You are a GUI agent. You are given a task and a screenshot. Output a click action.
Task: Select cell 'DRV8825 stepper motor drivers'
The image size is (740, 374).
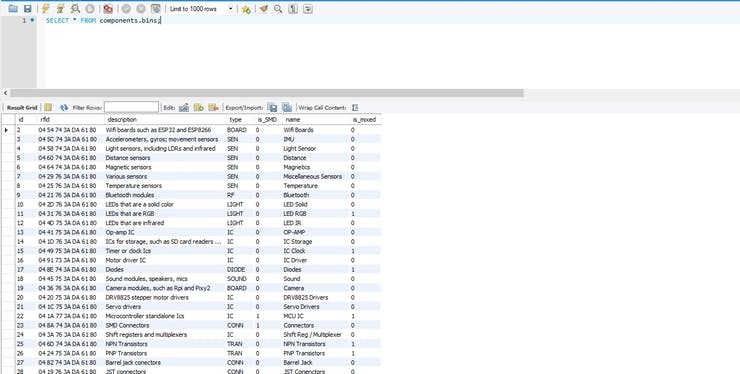(x=165, y=298)
